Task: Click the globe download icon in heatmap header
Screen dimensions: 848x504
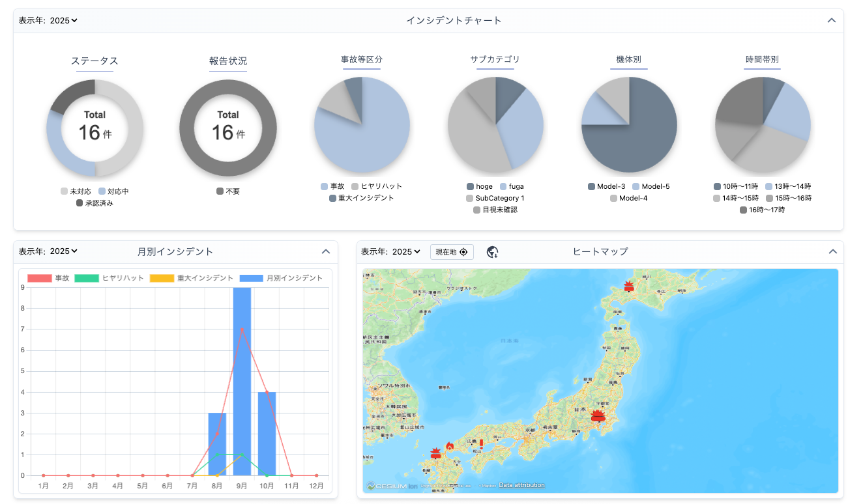Action: [x=493, y=252]
